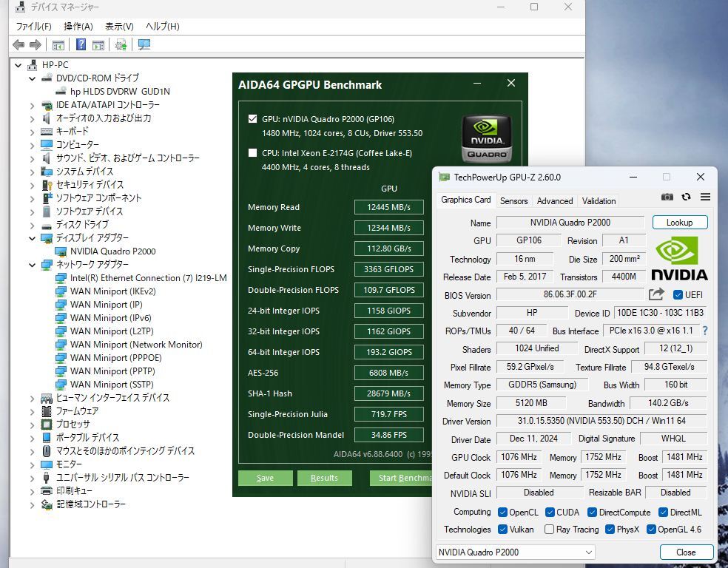Expand the プロセッサ tree node
The image size is (728, 568).
click(33, 425)
